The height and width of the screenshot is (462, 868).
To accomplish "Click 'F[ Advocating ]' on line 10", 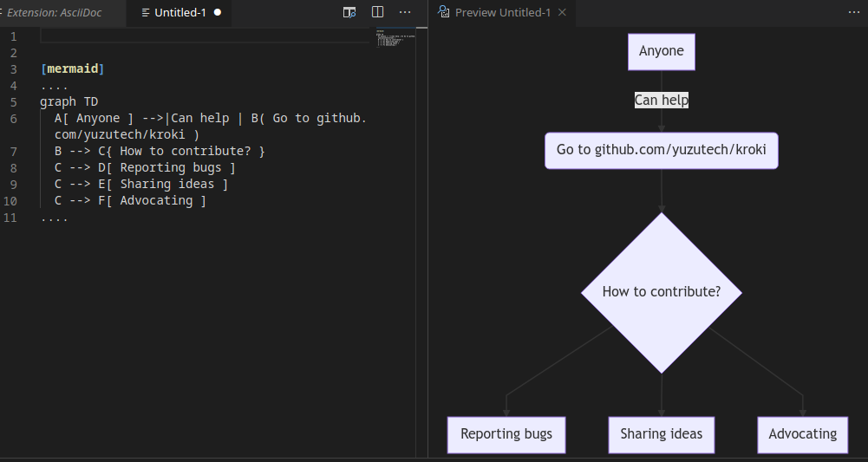I will (x=153, y=200).
